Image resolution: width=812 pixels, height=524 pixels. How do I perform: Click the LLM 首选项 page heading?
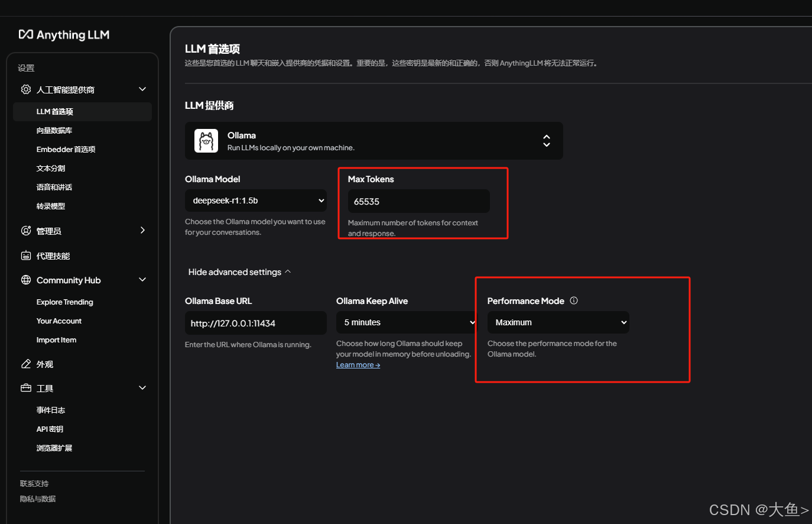tap(212, 49)
